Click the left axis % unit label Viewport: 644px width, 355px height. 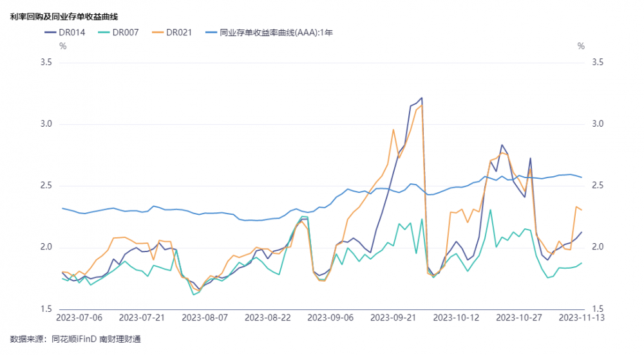point(62,46)
